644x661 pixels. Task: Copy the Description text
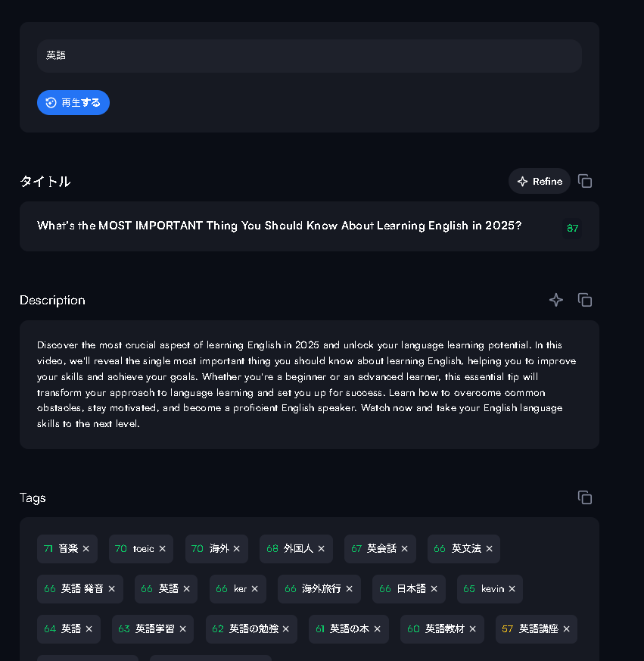pyautogui.click(x=585, y=300)
